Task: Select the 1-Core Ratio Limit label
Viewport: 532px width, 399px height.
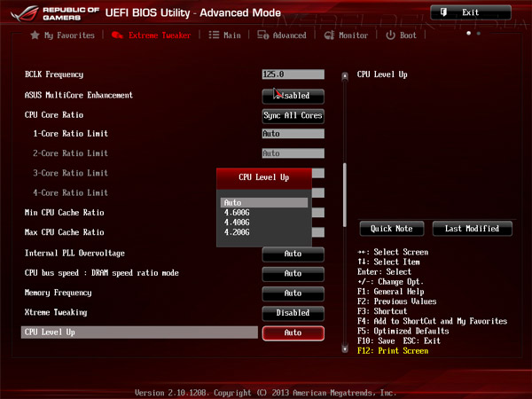Action: tap(71, 133)
